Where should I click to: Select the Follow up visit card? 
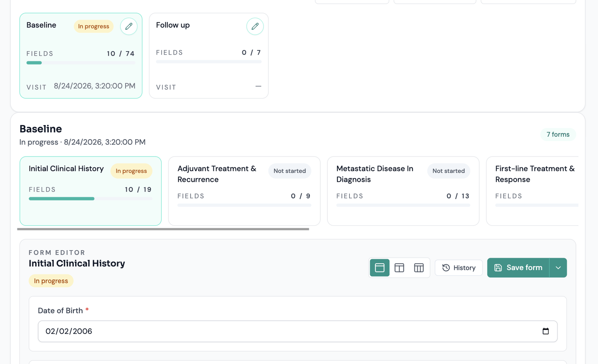209,56
